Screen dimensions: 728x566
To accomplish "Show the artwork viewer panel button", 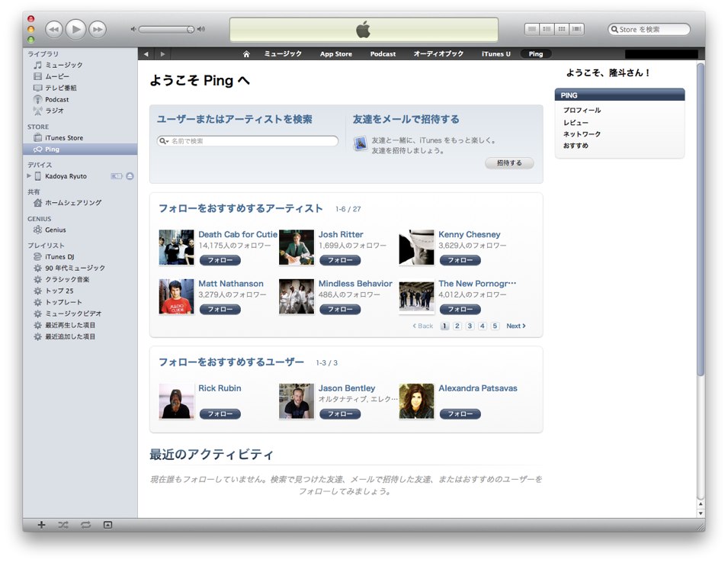I will coord(107,525).
